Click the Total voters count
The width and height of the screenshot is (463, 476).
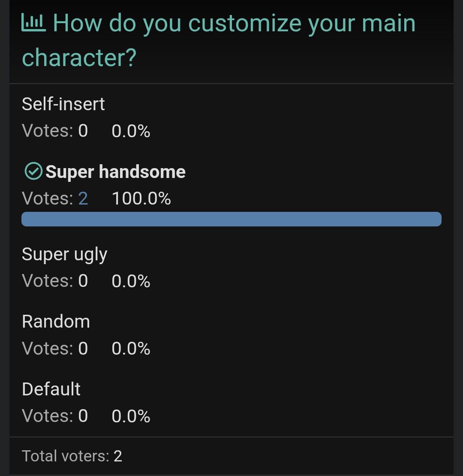72,456
